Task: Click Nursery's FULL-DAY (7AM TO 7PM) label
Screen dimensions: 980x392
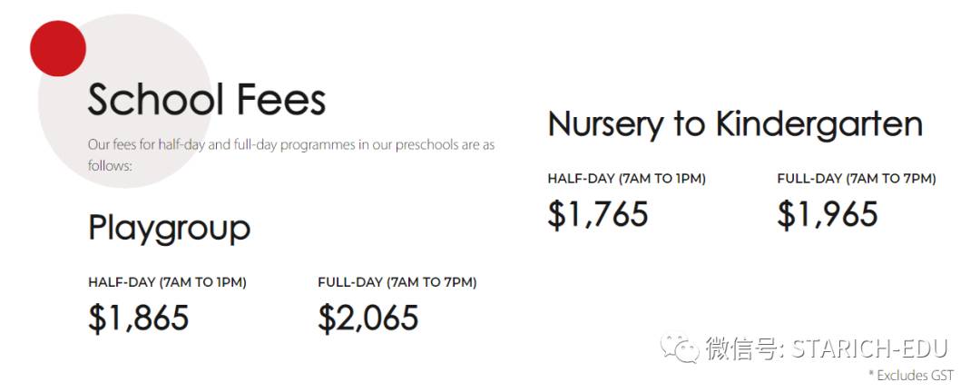Action: click(x=856, y=179)
